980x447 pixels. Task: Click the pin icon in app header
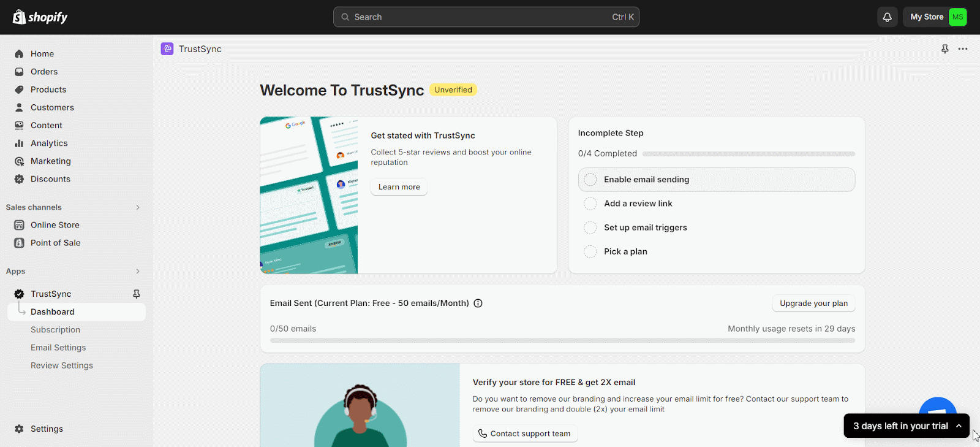tap(945, 49)
